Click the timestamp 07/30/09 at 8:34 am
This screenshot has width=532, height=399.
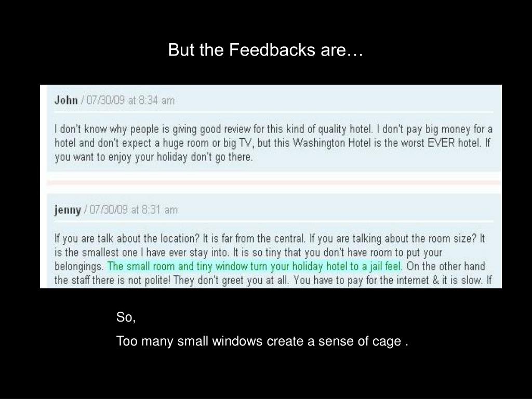point(130,100)
